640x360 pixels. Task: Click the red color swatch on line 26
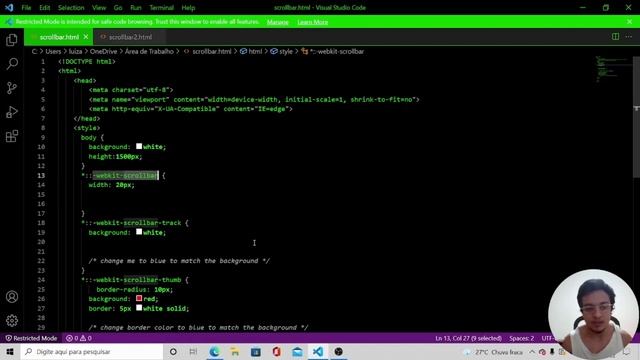(x=139, y=298)
